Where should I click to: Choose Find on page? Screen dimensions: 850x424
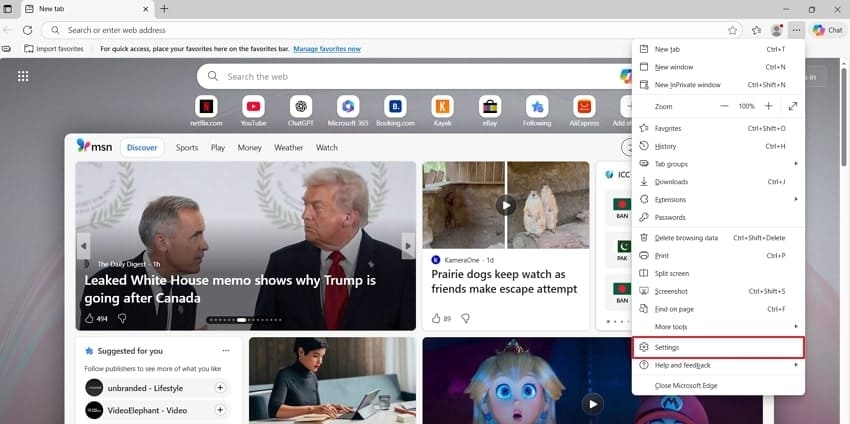[719, 309]
